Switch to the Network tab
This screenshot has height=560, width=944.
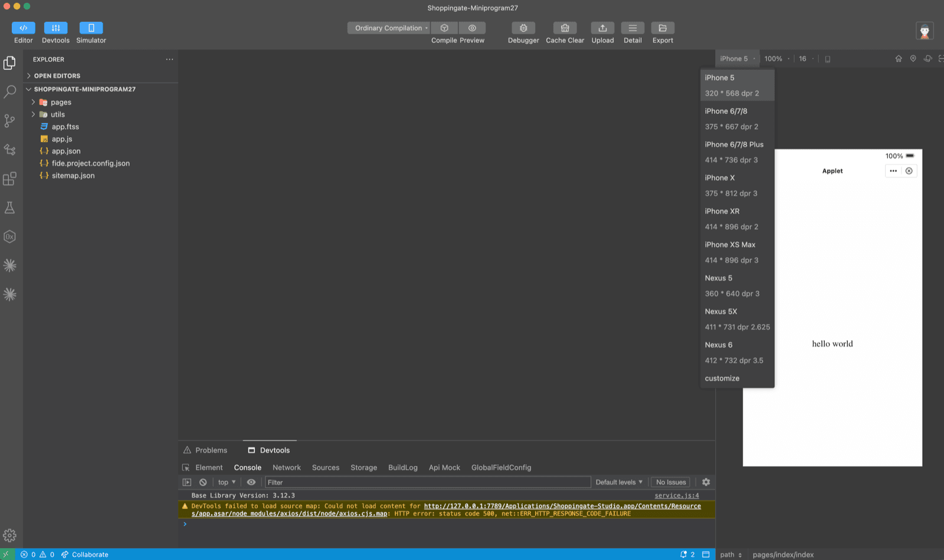pos(287,467)
